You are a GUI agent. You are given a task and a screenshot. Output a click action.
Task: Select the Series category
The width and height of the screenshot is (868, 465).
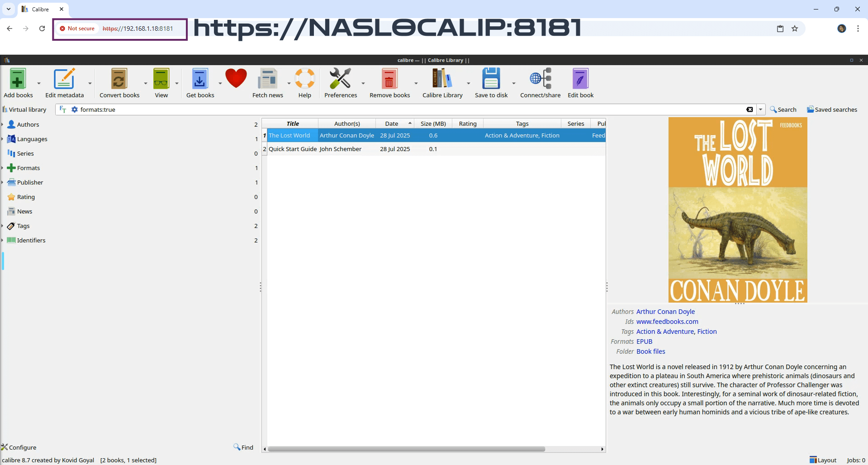[25, 153]
